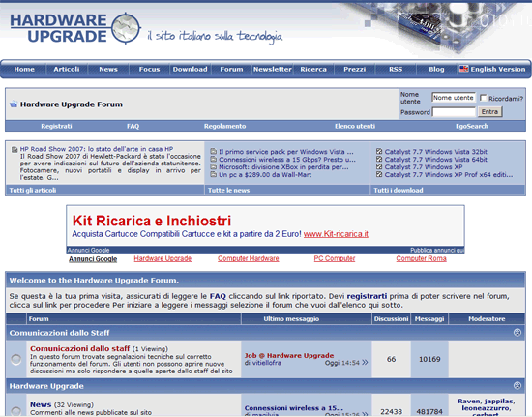The height and width of the screenshot is (417, 532).
Task: Click the Computer Roma ad link
Action: pyautogui.click(x=421, y=258)
